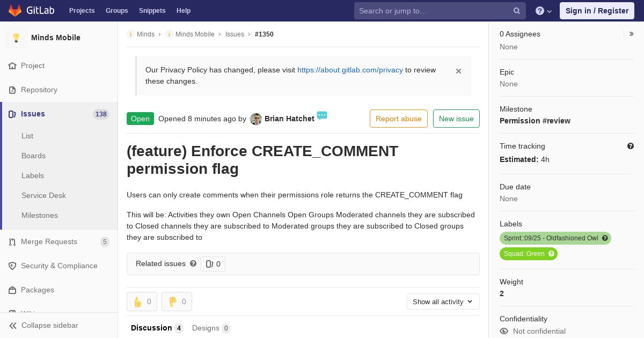Image resolution: width=644 pixels, height=338 pixels.
Task: Click the related issues count icon
Action: coord(209,264)
